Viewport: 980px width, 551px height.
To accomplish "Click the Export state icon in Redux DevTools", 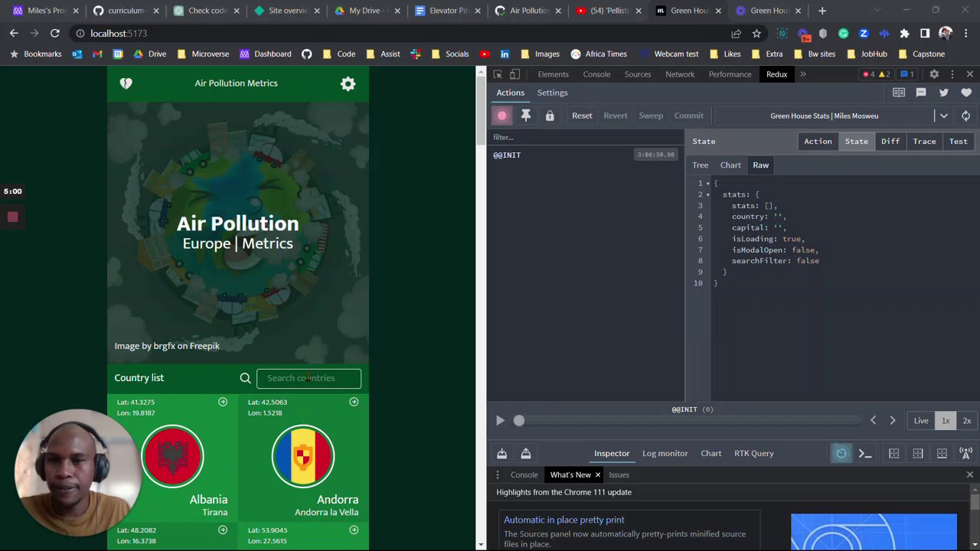I will (526, 453).
